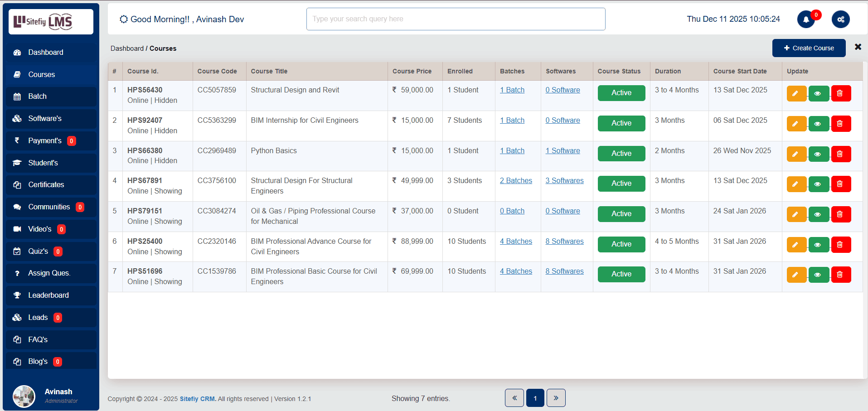Edit the Oil & Gas Piping Professional Course
The height and width of the screenshot is (411, 868).
pyautogui.click(x=796, y=214)
